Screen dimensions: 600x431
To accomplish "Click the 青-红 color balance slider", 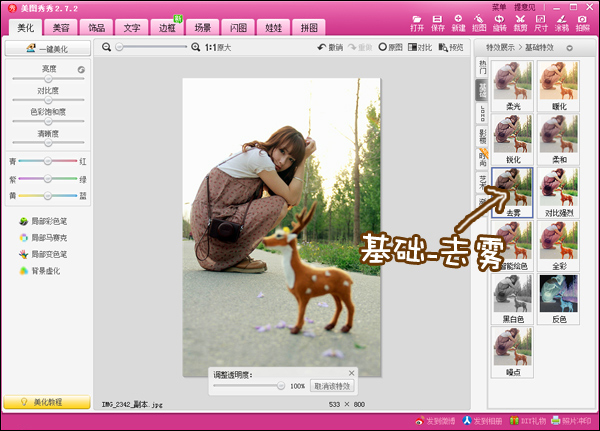I will (x=47, y=161).
